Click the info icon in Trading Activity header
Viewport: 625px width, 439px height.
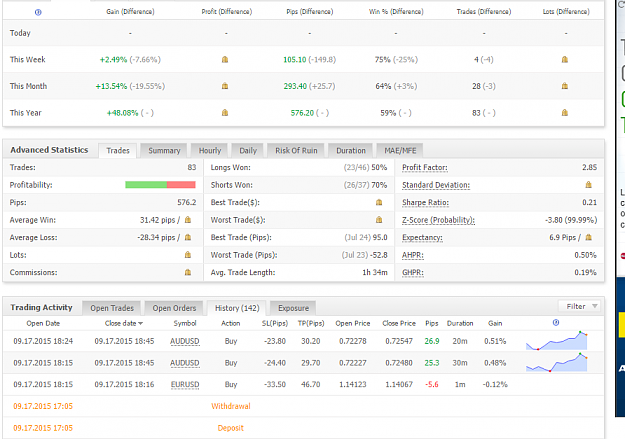556,323
